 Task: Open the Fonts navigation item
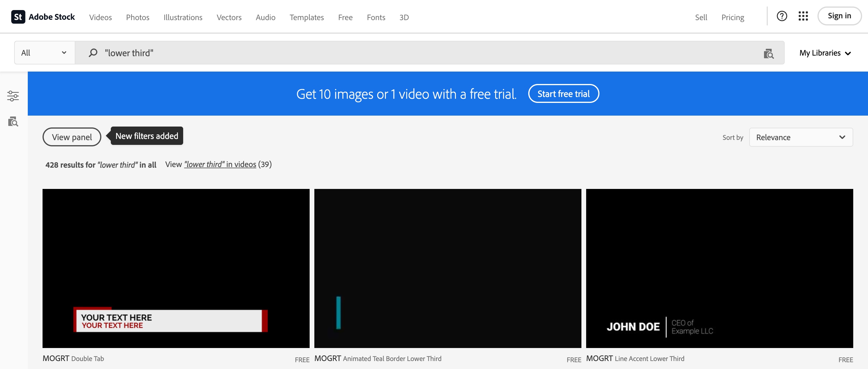click(x=376, y=17)
